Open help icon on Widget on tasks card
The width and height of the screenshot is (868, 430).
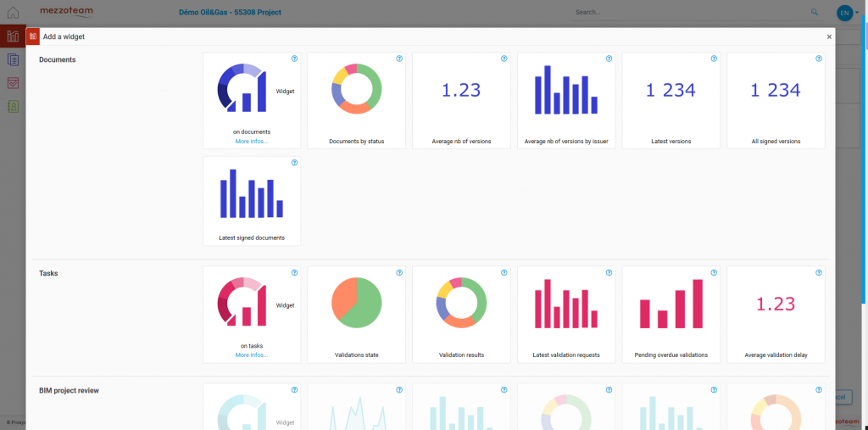294,272
